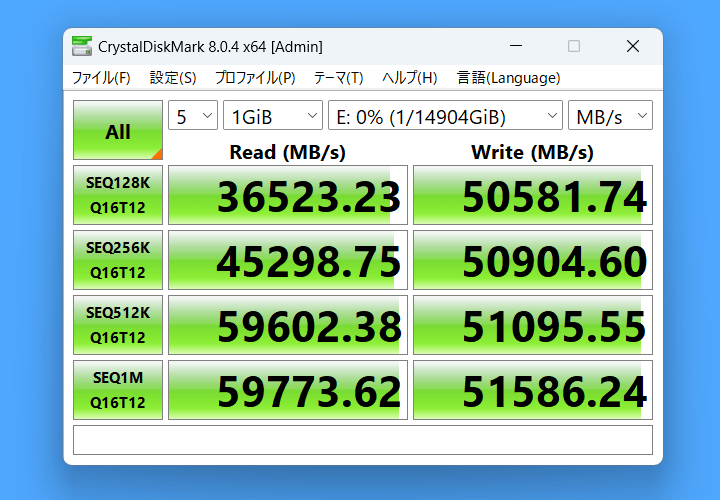Screen dimensions: 720x500
Task: Click the CrystalDiskMark app icon in title bar
Action: [82, 46]
